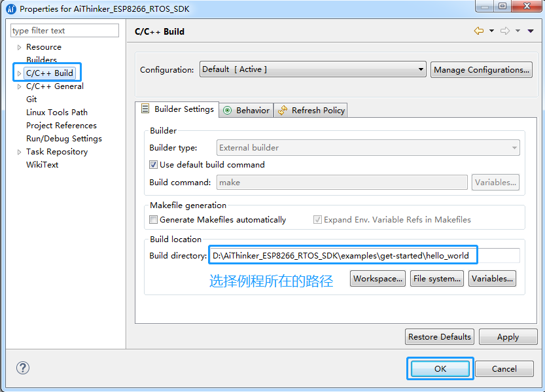Click the AiThinker title bar app icon

(11, 9)
